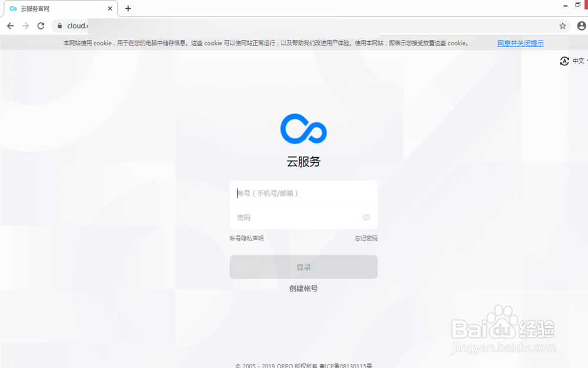The image size is (588, 368).
Task: Click the padlock site security icon
Action: coord(59,26)
